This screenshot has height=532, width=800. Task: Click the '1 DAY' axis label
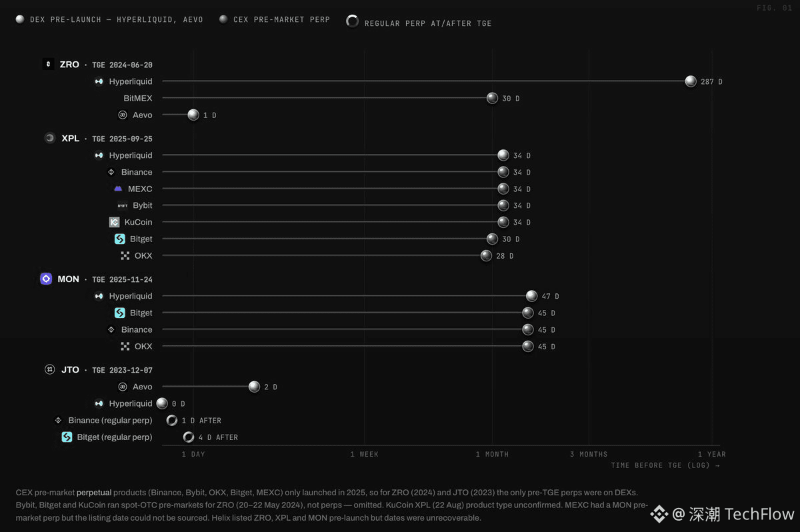pyautogui.click(x=193, y=454)
